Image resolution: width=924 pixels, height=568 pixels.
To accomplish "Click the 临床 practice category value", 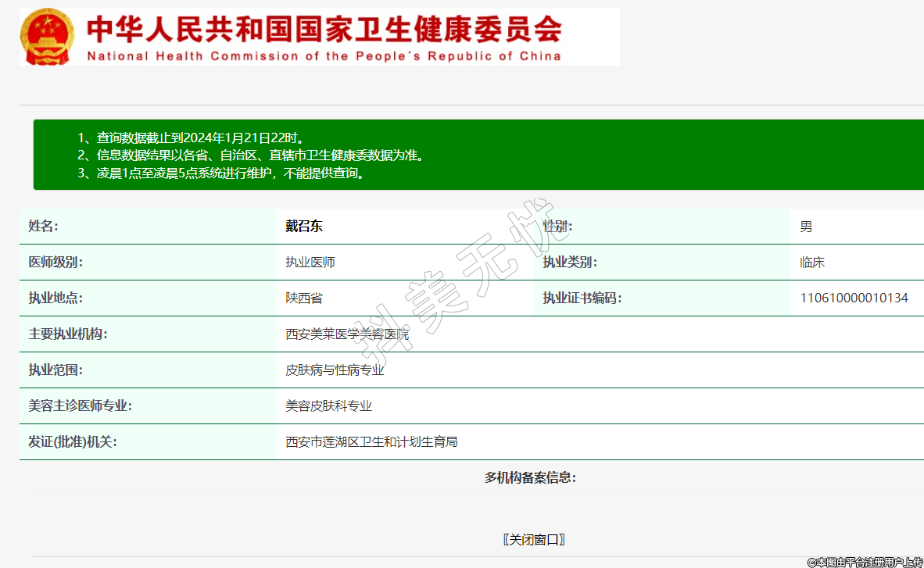I will 812,263.
